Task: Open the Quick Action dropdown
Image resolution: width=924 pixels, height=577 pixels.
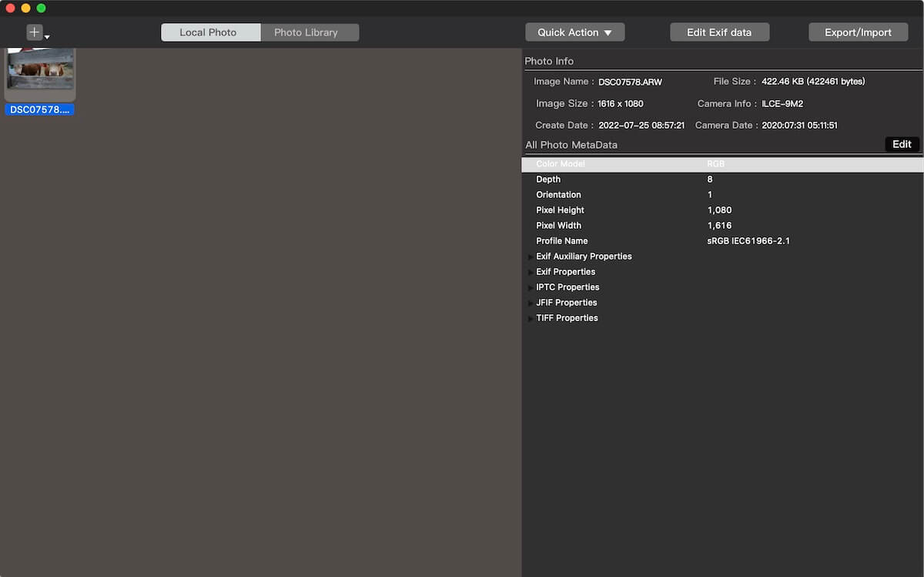Action: (x=575, y=32)
